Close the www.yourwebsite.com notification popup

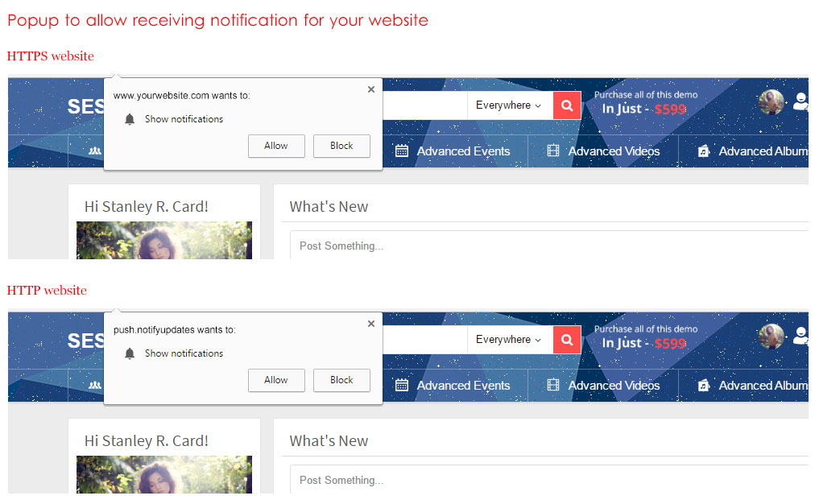pyautogui.click(x=371, y=89)
